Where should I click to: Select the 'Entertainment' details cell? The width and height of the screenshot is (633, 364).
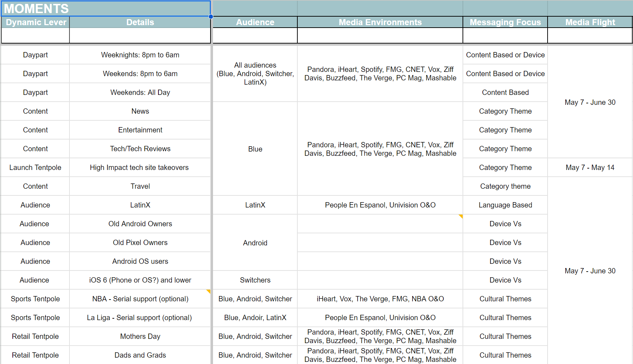tap(140, 130)
